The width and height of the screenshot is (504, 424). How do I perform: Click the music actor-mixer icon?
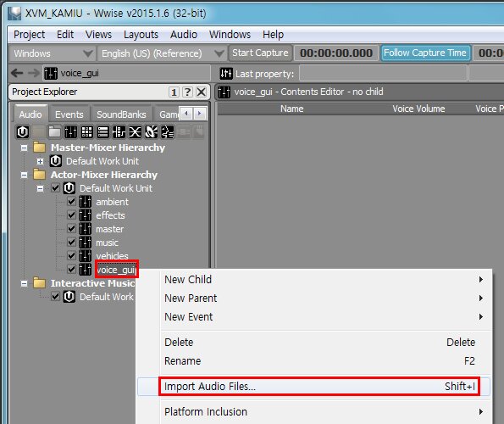coord(86,243)
